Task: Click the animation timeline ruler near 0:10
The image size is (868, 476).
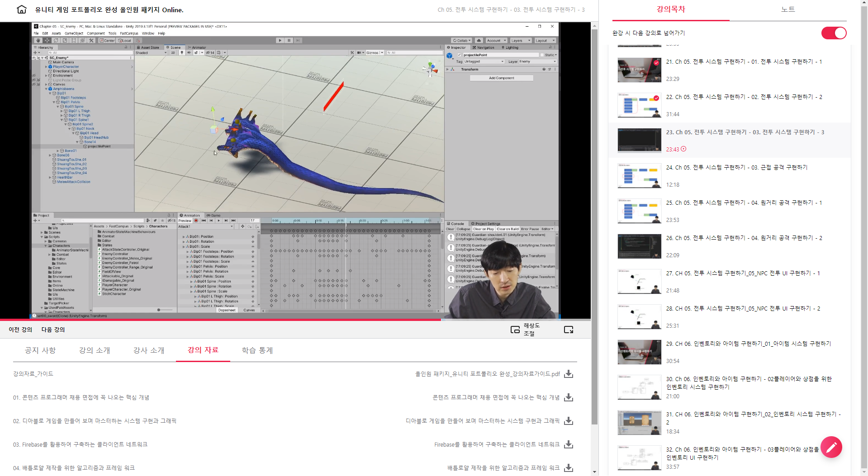Action: 318,221
